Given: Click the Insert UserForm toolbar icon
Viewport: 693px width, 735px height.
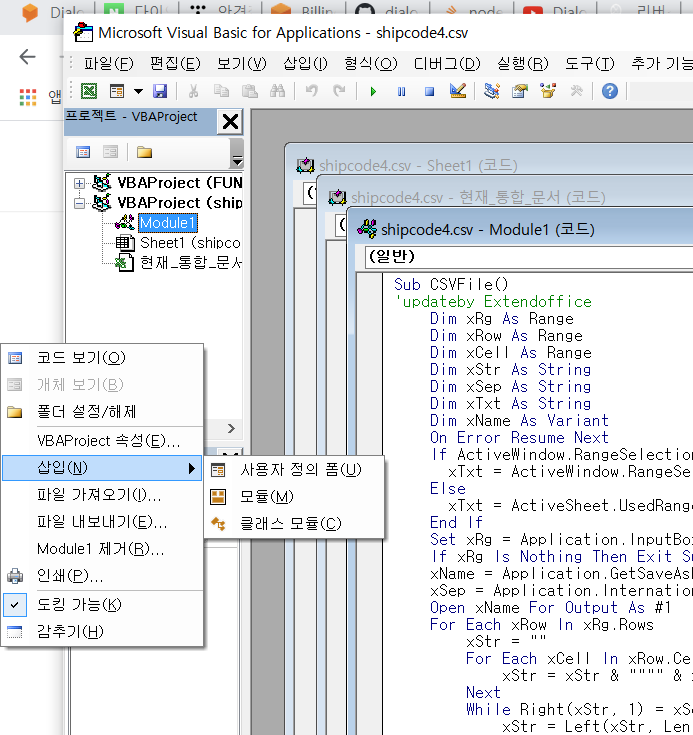Looking at the screenshot, I should point(117,91).
